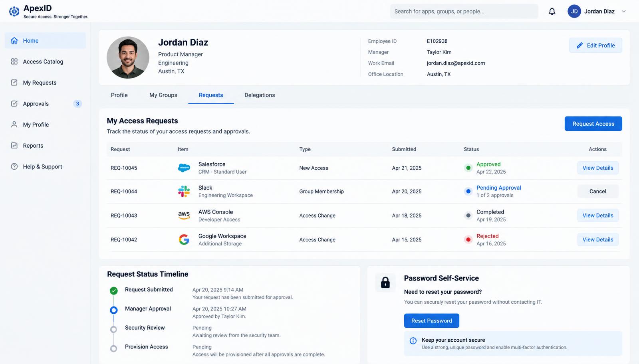Click the Google Workspace logo icon

pyautogui.click(x=184, y=239)
